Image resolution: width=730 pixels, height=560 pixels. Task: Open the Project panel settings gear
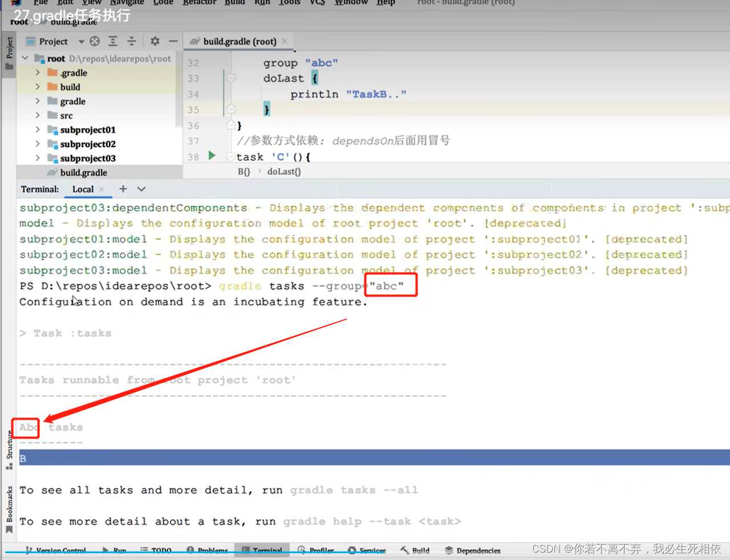(x=155, y=41)
